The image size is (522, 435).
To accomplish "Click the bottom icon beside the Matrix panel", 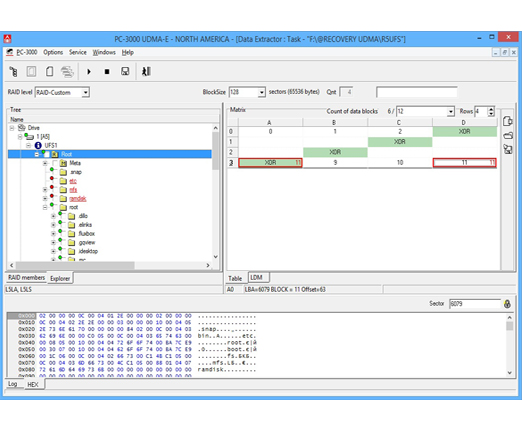I will pos(508,149).
